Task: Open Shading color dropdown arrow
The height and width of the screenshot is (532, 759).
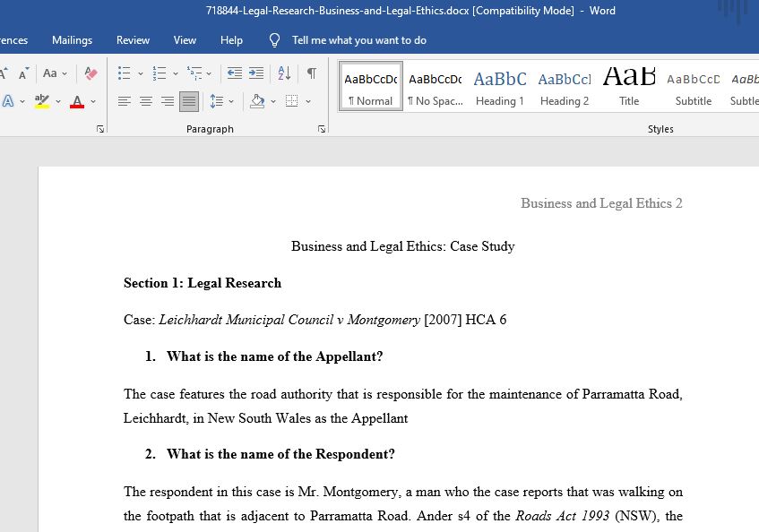Action: [x=273, y=101]
